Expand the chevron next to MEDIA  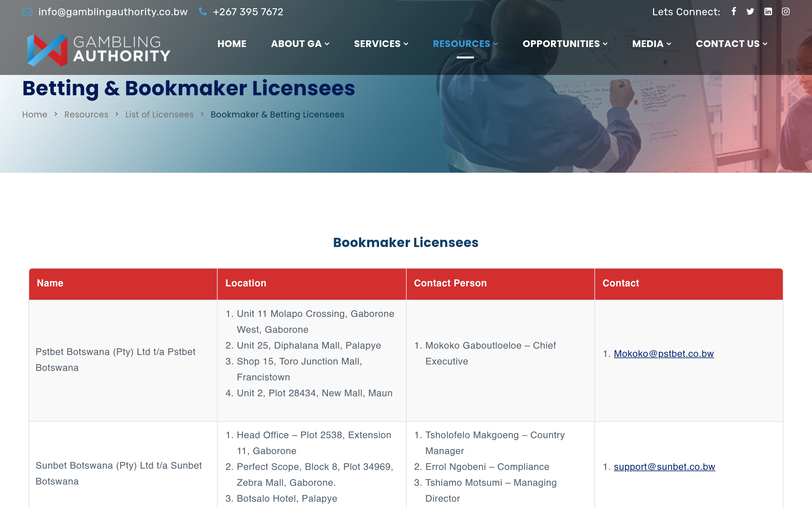click(x=669, y=44)
